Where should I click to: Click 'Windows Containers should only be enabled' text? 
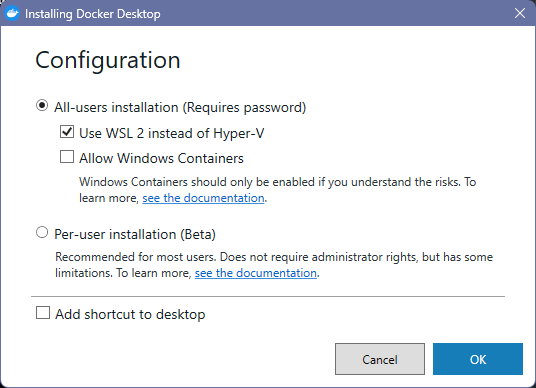pos(278,190)
